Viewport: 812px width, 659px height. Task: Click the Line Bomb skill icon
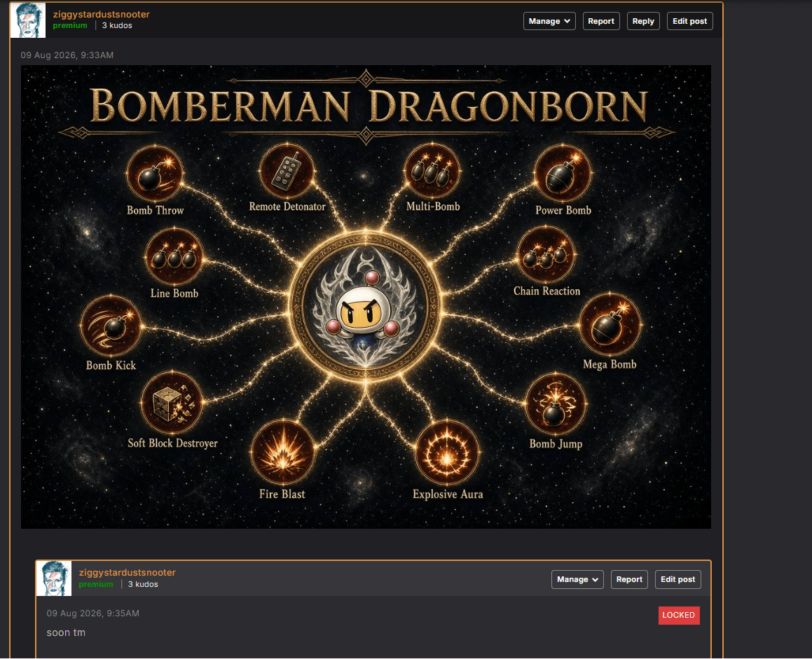174,256
